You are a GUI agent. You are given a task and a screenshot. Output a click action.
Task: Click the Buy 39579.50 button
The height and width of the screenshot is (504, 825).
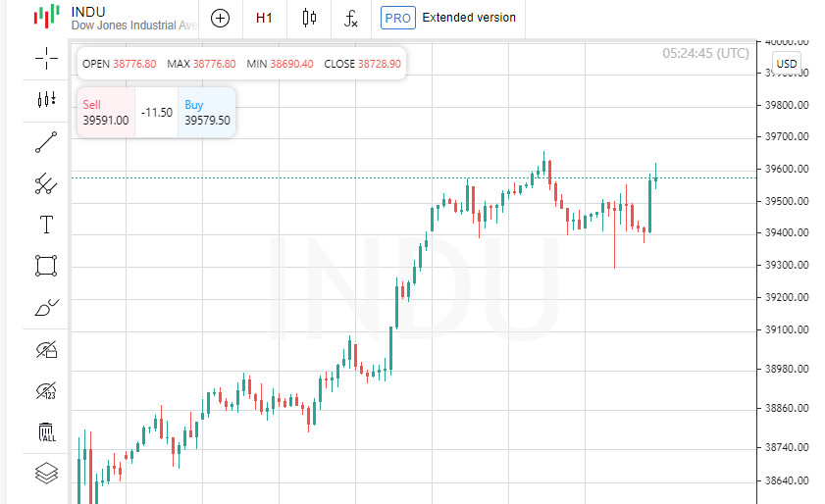[207, 113]
